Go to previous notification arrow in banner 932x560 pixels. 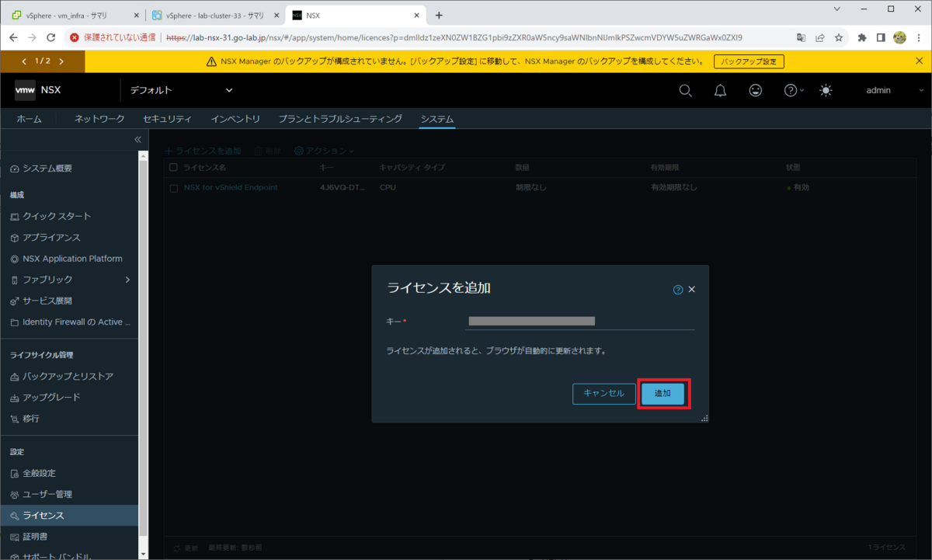click(24, 61)
